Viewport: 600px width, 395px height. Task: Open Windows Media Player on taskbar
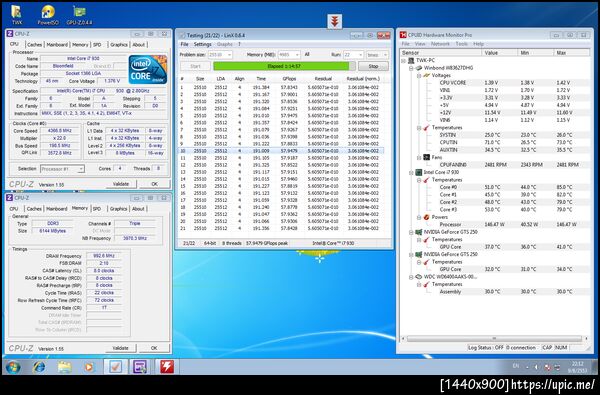pos(89,367)
